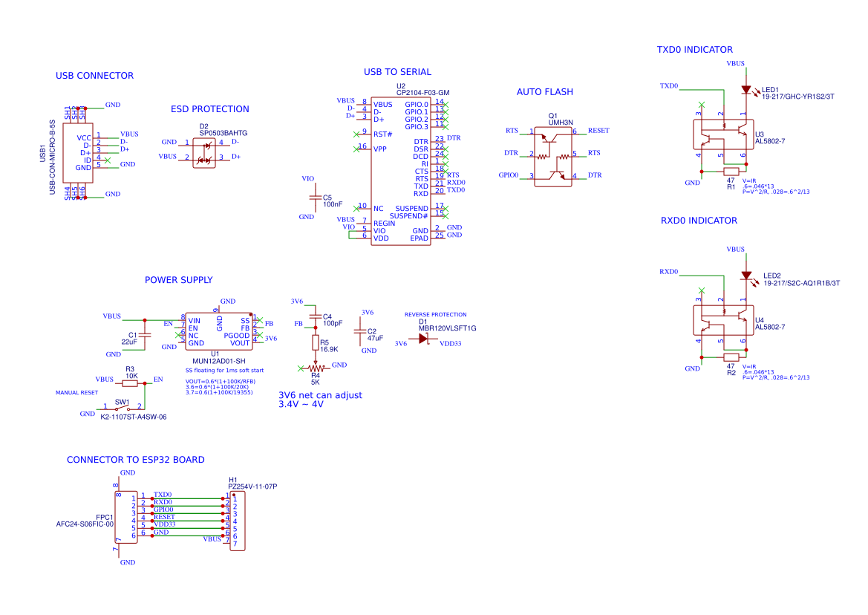Image resolution: width=868 pixels, height=615 pixels.
Task: Click the C2 47uF capacitor symbol
Action: coord(360,331)
